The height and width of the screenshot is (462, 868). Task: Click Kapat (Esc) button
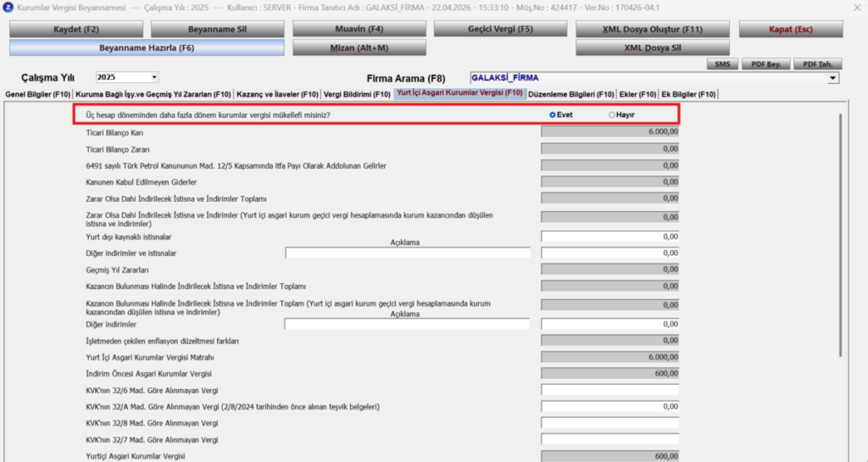[x=791, y=30]
